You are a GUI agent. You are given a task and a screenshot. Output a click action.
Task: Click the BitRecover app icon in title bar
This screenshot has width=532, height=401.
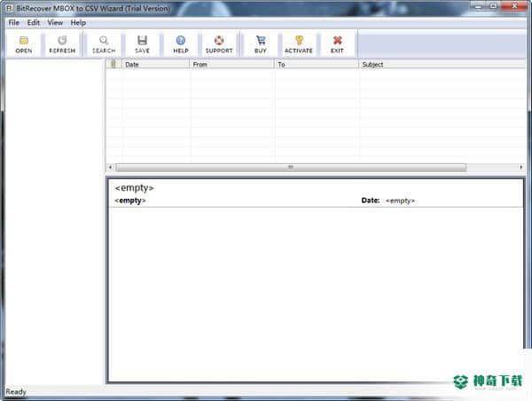point(10,8)
